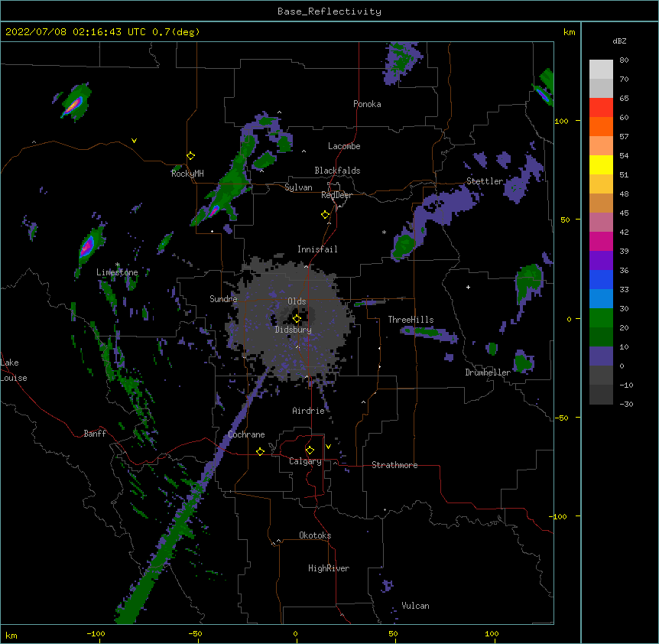Image resolution: width=659 pixels, height=644 pixels.
Task: Click the Drumheller city label
Action: [x=488, y=372]
